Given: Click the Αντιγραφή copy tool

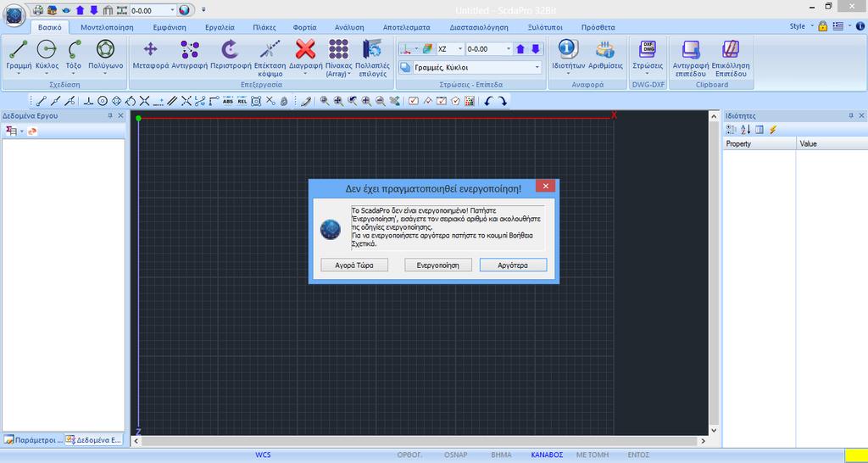Looking at the screenshot, I should tap(190, 54).
